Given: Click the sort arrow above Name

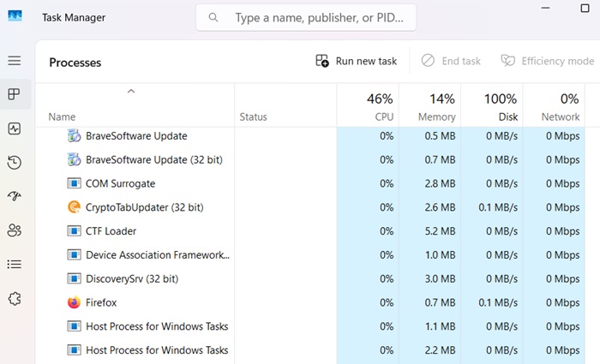Looking at the screenshot, I should 131,91.
